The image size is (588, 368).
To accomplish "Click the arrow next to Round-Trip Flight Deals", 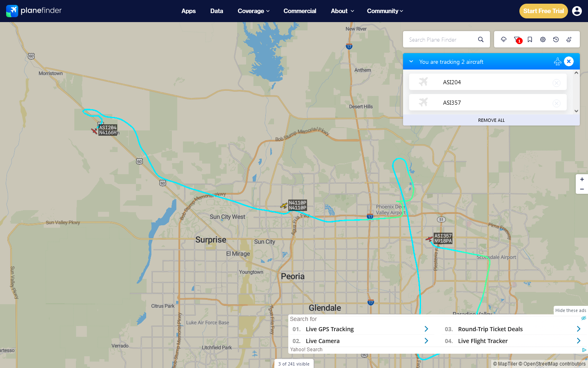I will click(579, 329).
